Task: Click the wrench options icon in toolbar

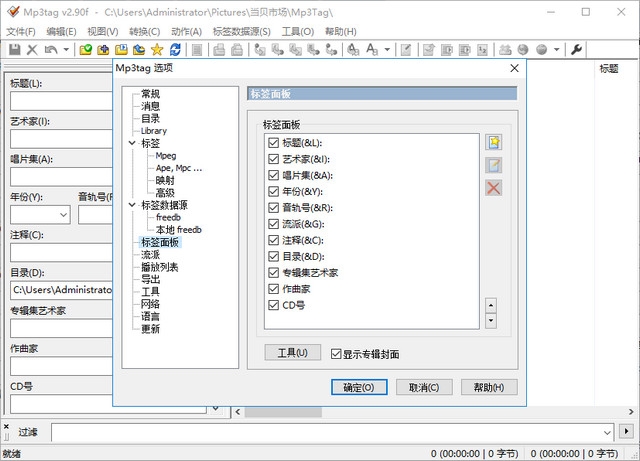Action: [577, 49]
